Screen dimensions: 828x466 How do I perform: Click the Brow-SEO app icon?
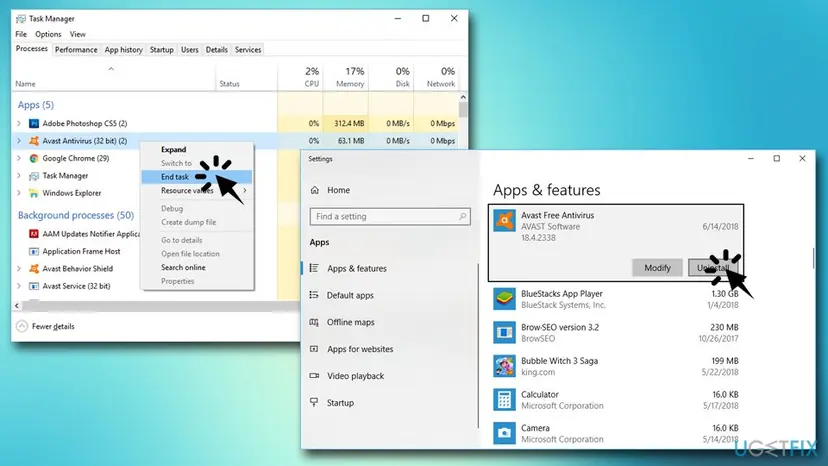[x=504, y=332]
